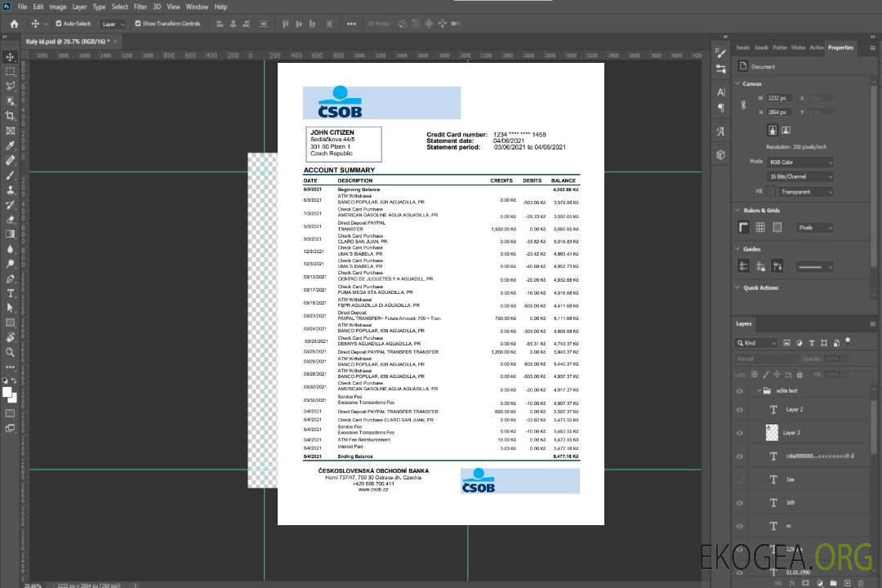
Task: Open the Paragraph panel icon
Action: tap(720, 108)
